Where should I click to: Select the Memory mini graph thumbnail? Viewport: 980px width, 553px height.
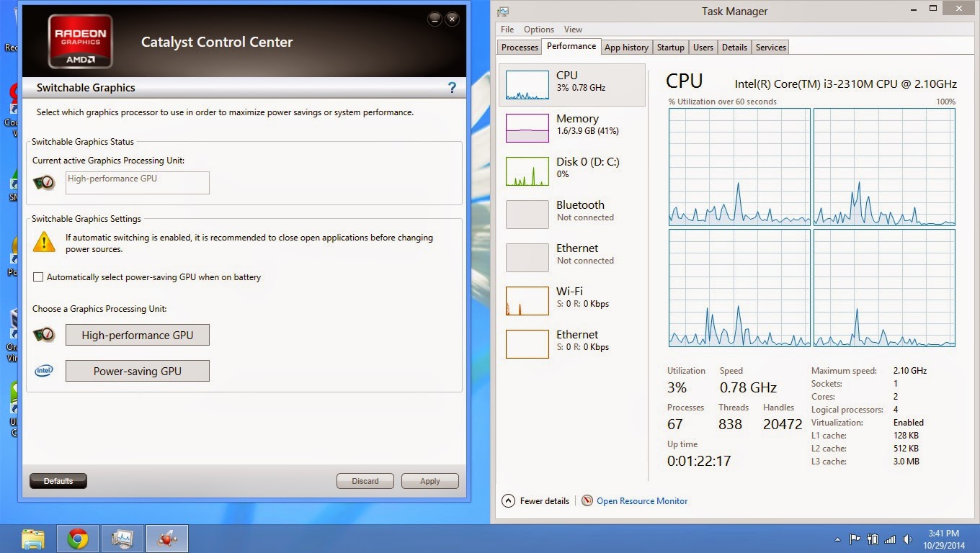pos(527,128)
